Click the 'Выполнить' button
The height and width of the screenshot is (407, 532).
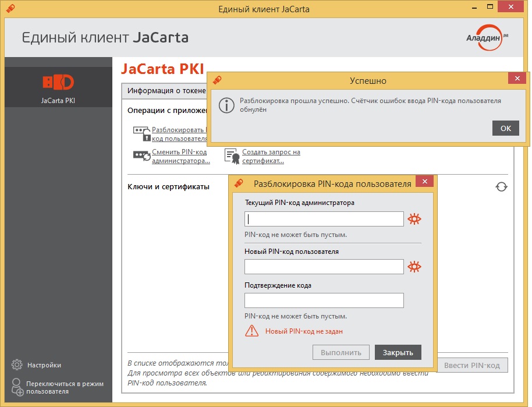tap(341, 352)
